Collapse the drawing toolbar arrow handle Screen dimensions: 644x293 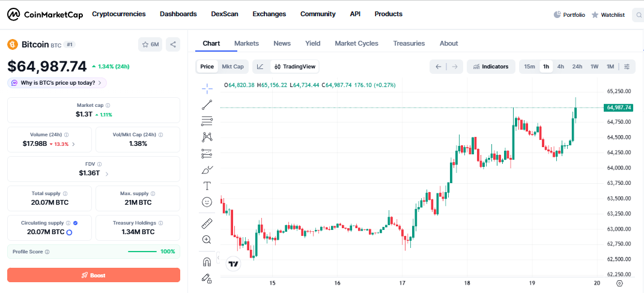pos(219,258)
